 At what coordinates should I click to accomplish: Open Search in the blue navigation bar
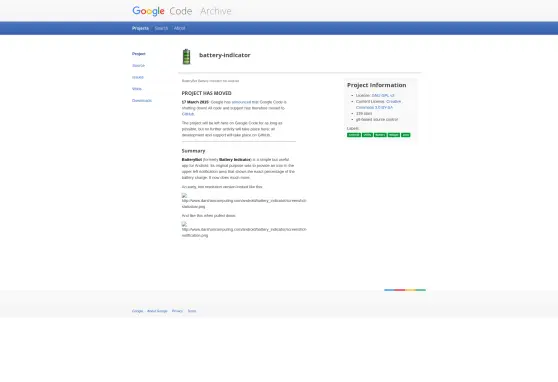tap(161, 28)
